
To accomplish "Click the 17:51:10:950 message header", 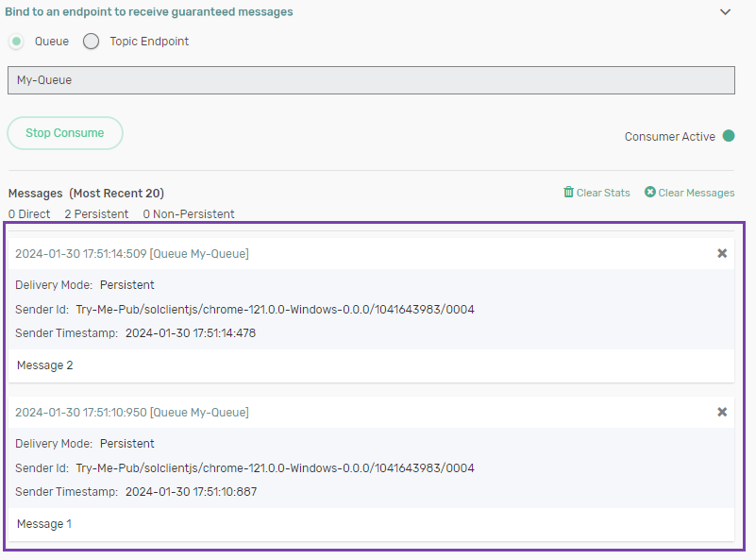I will point(132,413).
